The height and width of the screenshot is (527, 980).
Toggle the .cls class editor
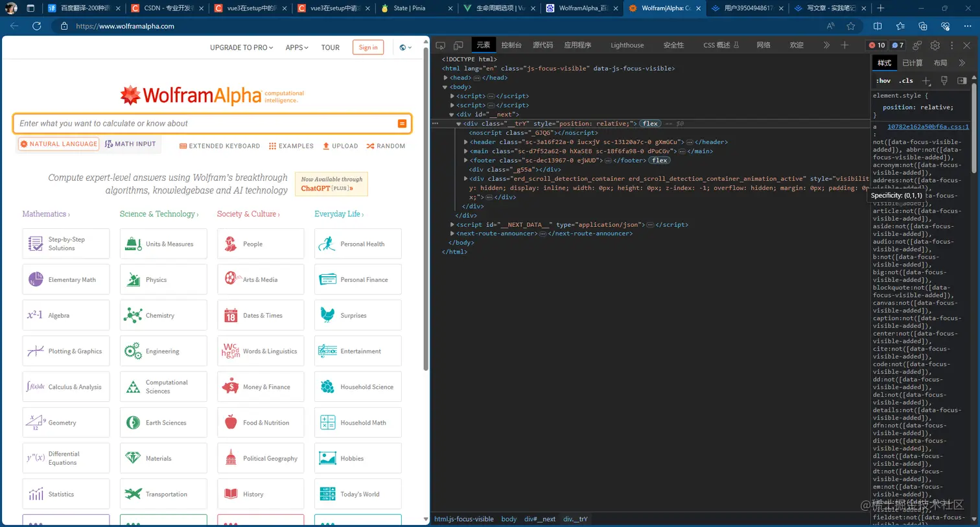[x=906, y=80]
